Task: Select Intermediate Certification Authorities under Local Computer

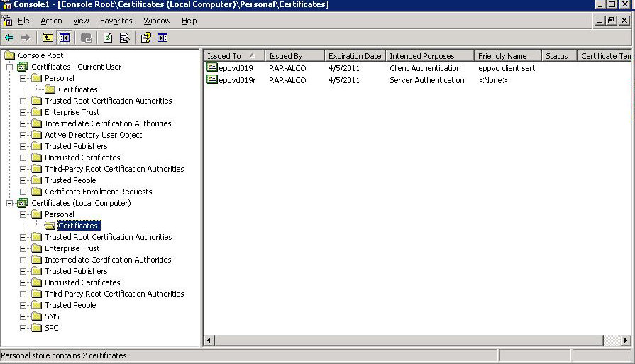Action: (x=108, y=260)
